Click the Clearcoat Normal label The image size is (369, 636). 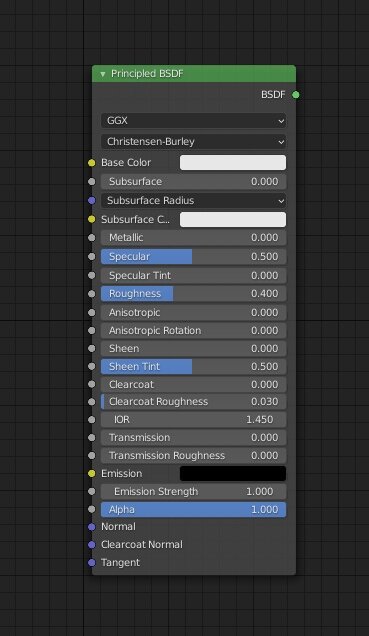142,544
